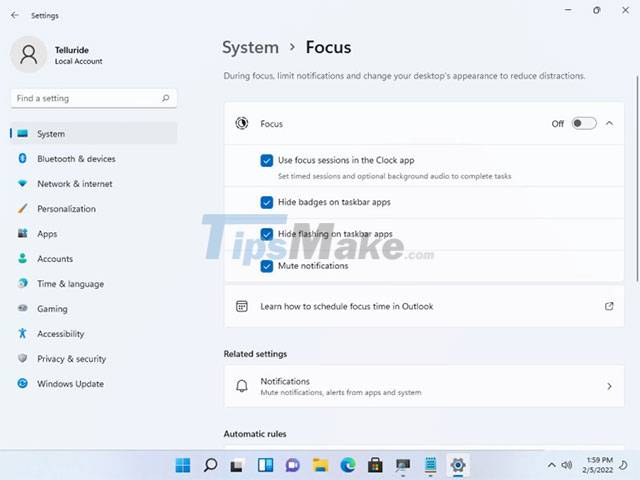Screen dimensions: 640x480
Task: Open Learn how to schedule focus time in Outlook
Action: (424, 306)
